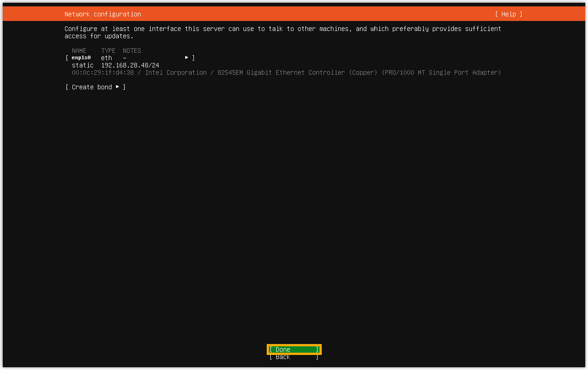Click the eth type value
This screenshot has height=370, width=588.
pyautogui.click(x=106, y=58)
